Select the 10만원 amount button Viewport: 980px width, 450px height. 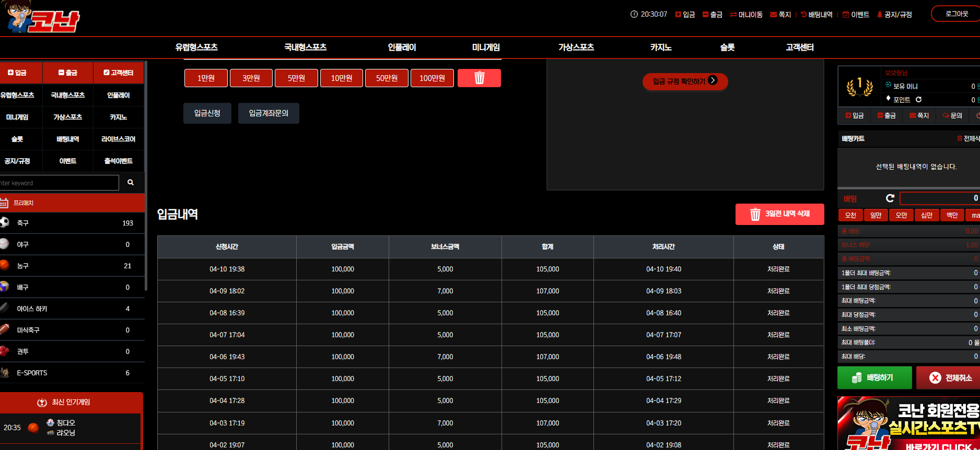tap(342, 78)
